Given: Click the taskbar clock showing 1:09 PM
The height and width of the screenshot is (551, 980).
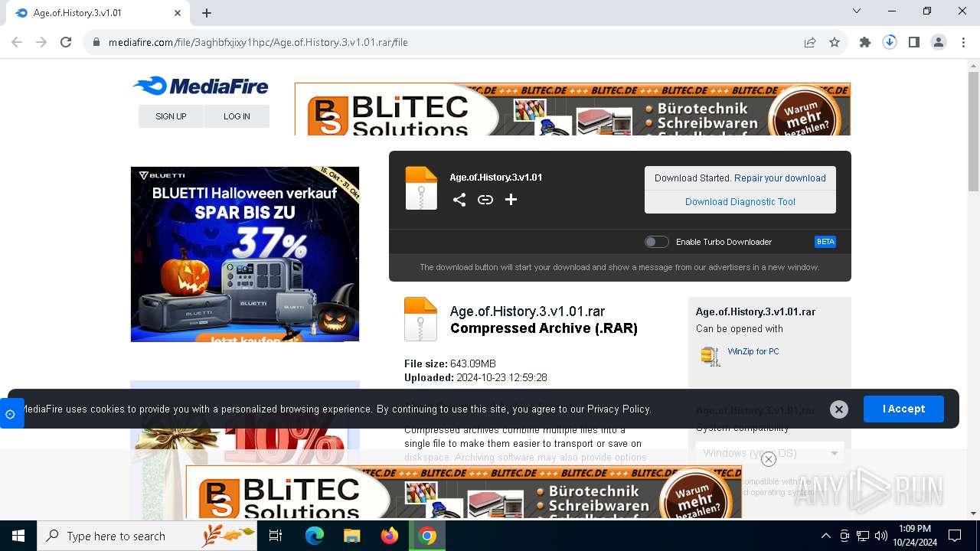Looking at the screenshot, I should pos(914,536).
